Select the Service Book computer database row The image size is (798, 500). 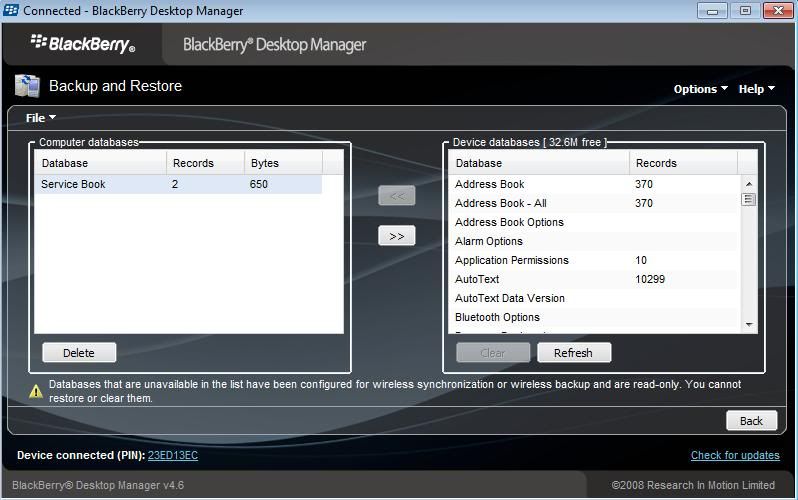click(178, 184)
